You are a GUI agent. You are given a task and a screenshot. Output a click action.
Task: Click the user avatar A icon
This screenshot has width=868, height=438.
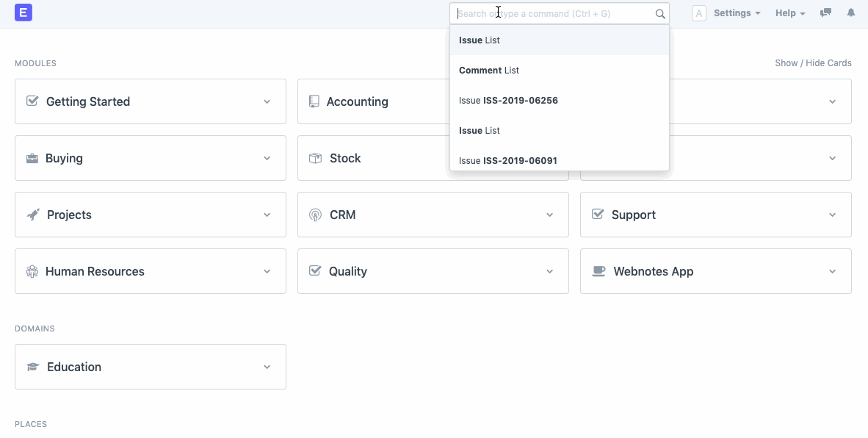coord(698,13)
